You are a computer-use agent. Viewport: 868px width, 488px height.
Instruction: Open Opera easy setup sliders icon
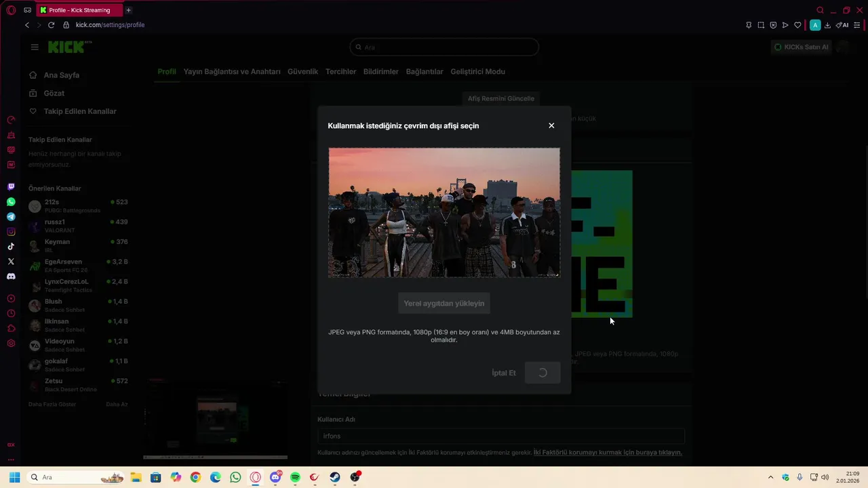pos(858,25)
